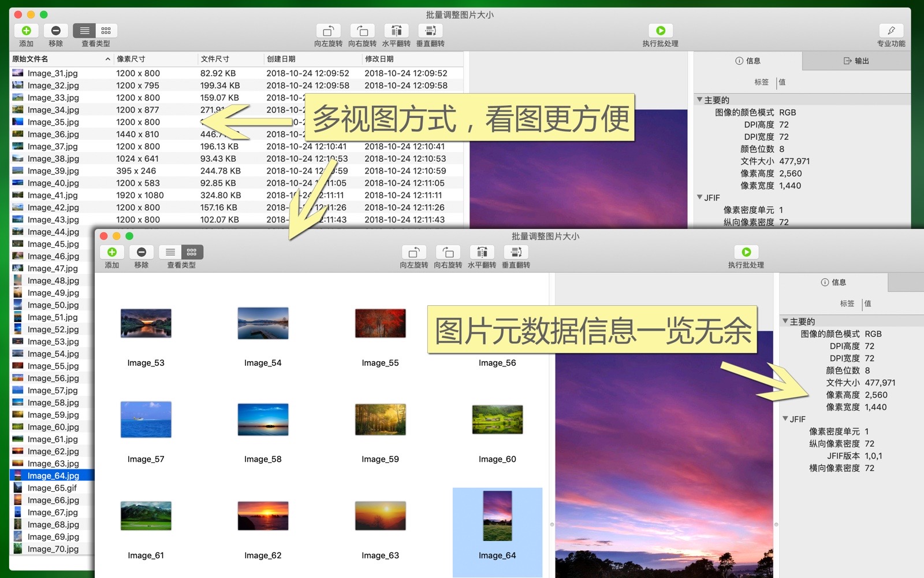Switch to list view in back window
This screenshot has height=578, width=924.
point(85,31)
